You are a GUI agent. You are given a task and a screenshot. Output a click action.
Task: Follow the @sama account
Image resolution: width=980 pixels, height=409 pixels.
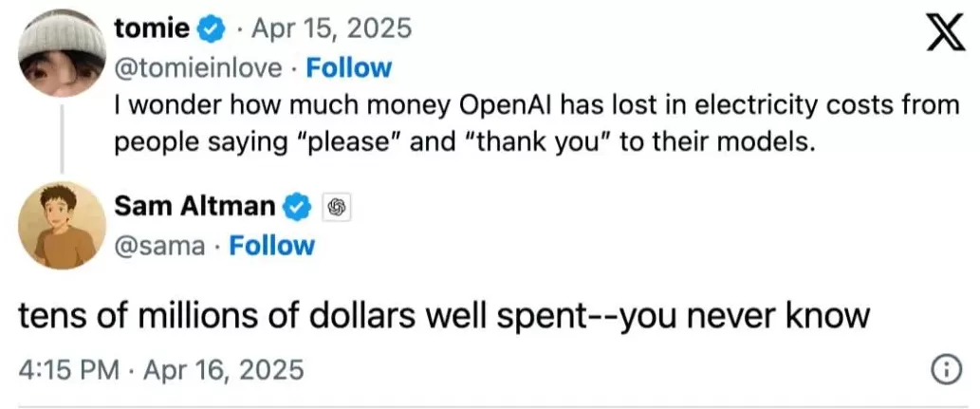click(x=272, y=246)
